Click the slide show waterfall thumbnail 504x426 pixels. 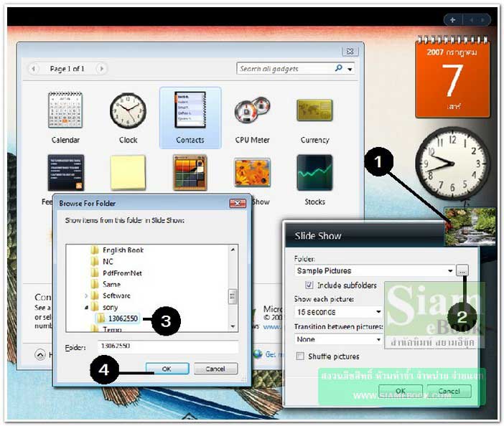tap(470, 227)
